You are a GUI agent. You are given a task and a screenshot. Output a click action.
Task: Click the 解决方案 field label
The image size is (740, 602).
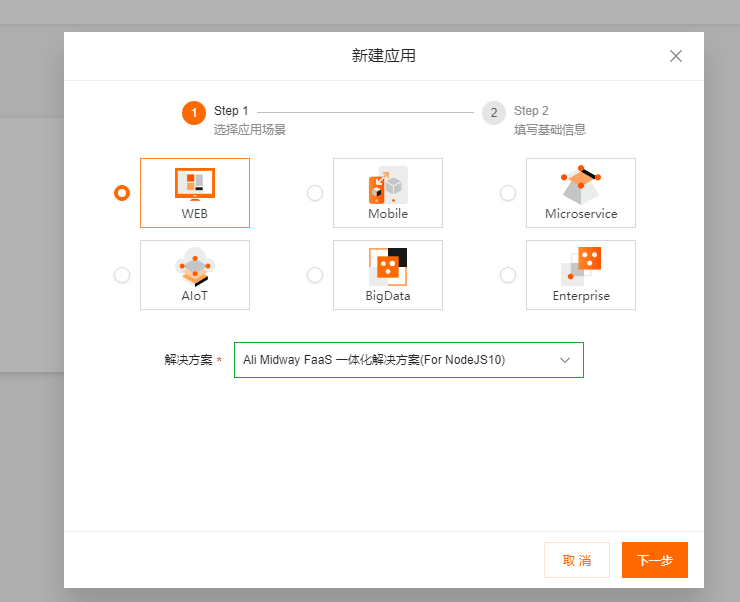188,360
